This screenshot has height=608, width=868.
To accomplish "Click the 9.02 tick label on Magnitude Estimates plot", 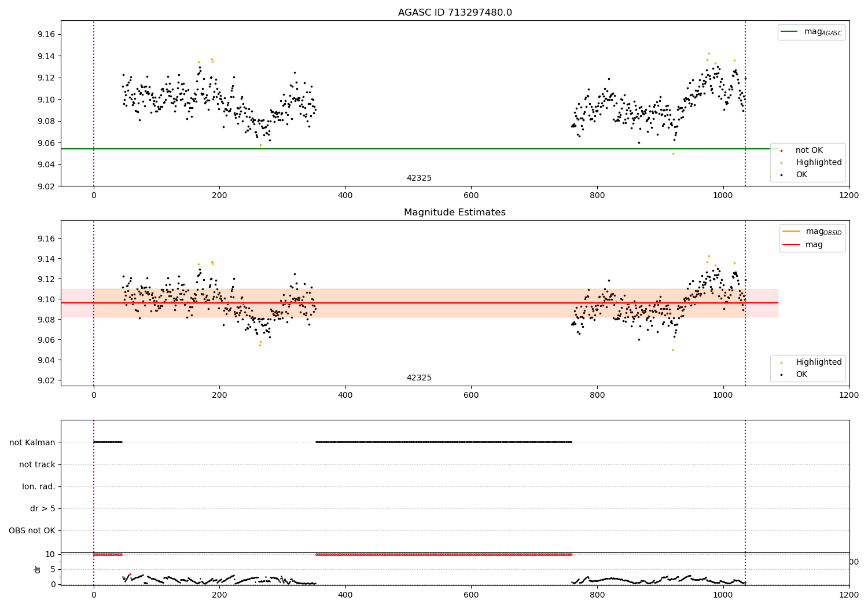I will (46, 380).
